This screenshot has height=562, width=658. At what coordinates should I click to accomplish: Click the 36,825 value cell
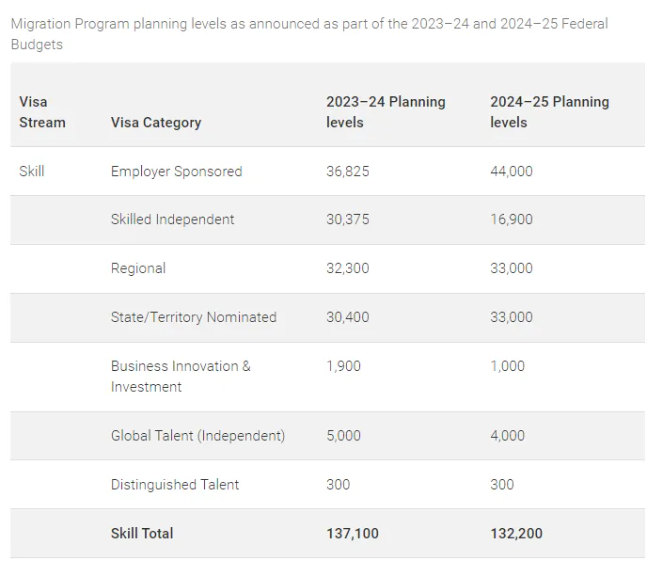(348, 171)
